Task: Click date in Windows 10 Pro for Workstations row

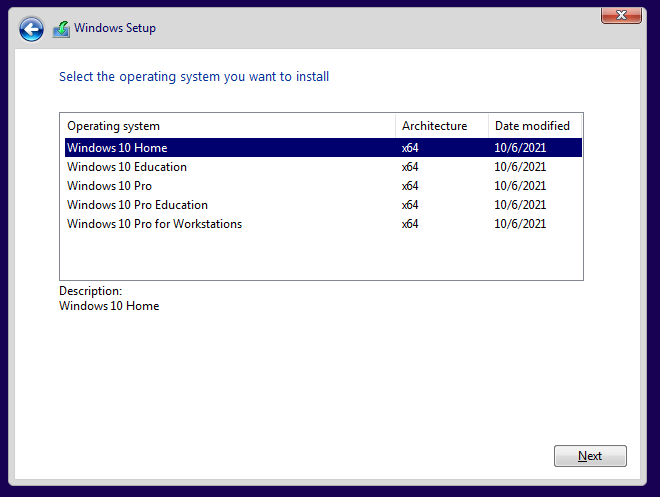Action: click(520, 224)
